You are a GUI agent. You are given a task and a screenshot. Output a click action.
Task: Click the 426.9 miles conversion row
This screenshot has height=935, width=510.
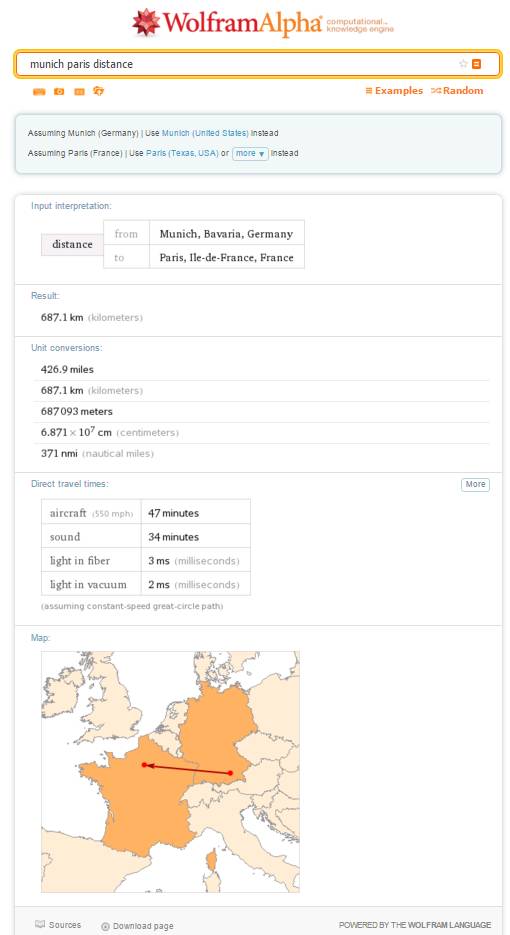coord(262,370)
